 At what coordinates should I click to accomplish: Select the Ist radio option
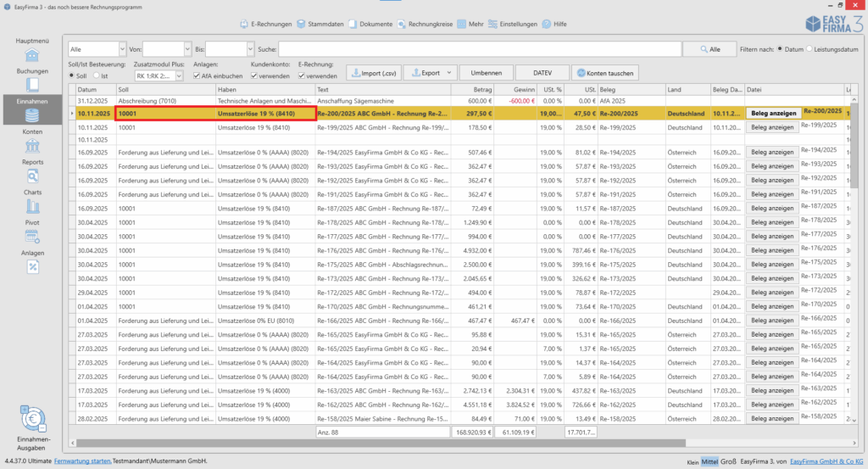pos(95,76)
